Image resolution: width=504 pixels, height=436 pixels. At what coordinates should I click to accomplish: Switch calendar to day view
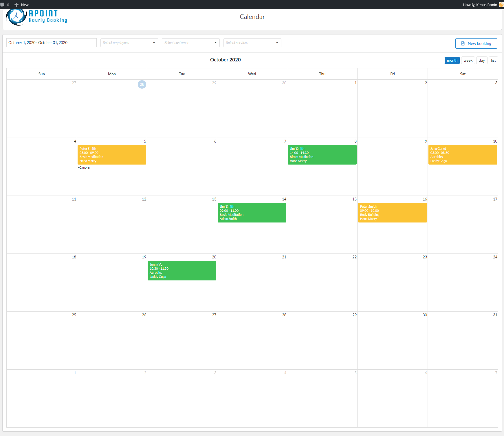pos(481,60)
